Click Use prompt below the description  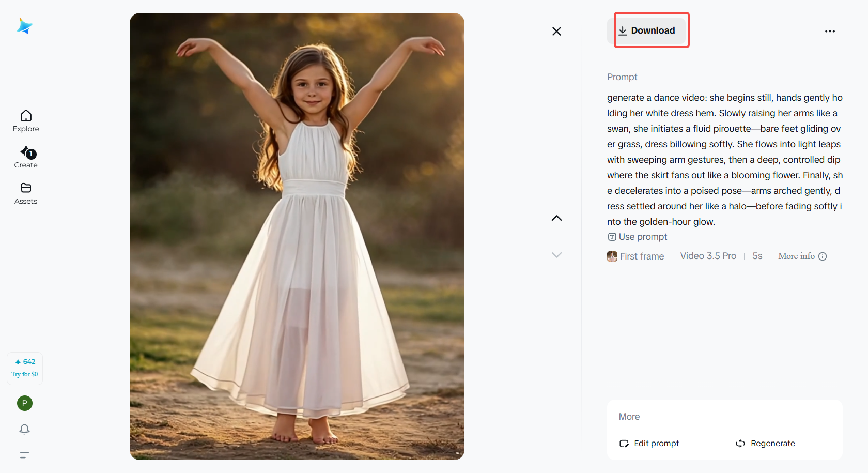638,237
